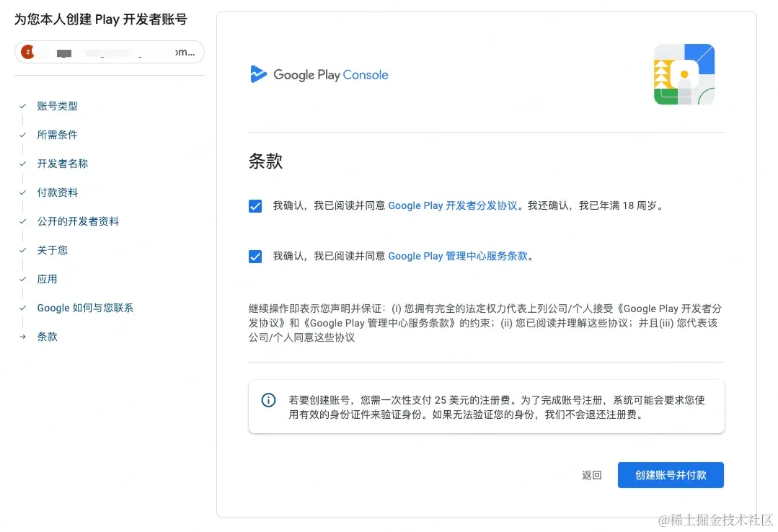Image resolution: width=778 pixels, height=532 pixels.
Task: Click the colorful illustration in the header
Action: [x=684, y=74]
